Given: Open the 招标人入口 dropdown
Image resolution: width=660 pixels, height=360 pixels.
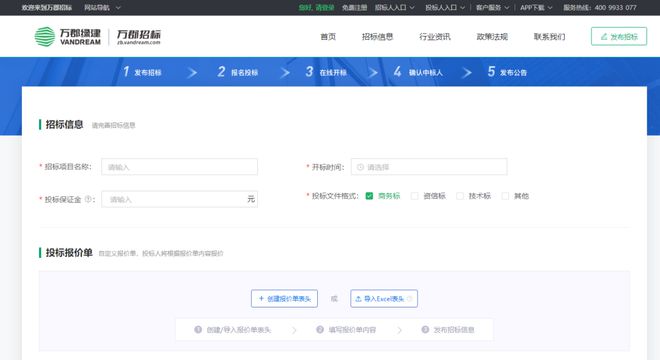Looking at the screenshot, I should 394,8.
